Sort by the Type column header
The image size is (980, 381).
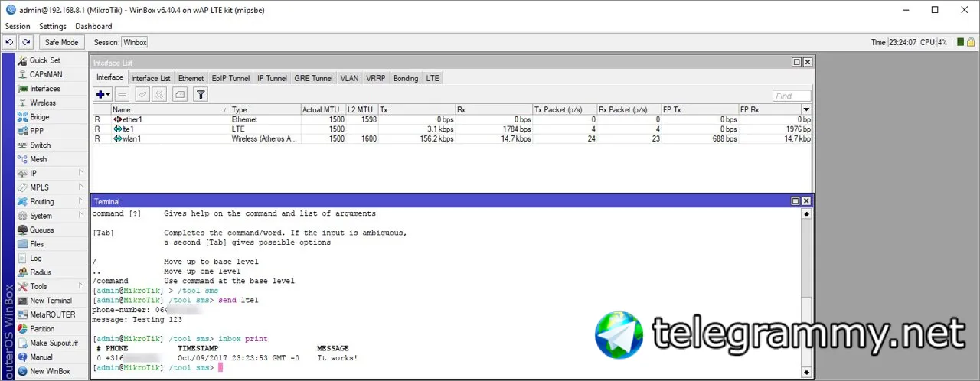265,110
